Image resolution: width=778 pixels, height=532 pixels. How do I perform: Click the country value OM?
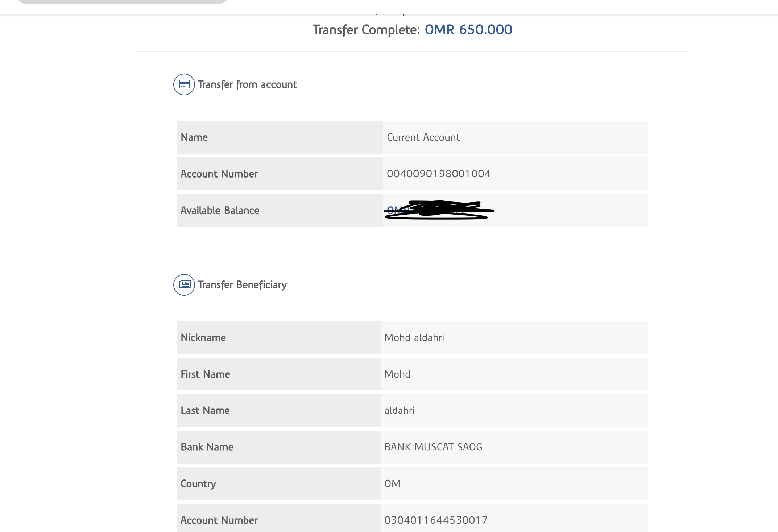[x=392, y=484]
